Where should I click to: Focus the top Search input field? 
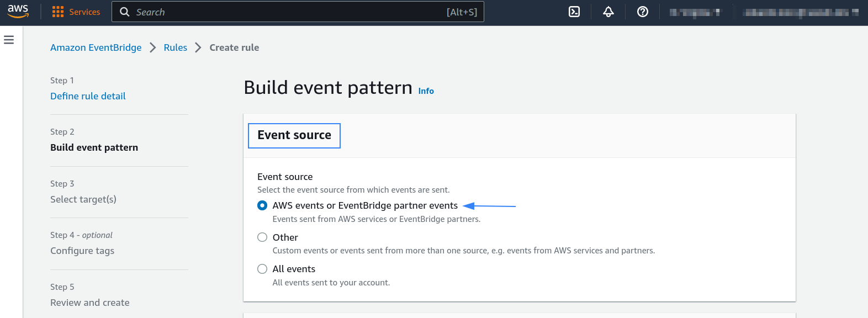tap(298, 12)
